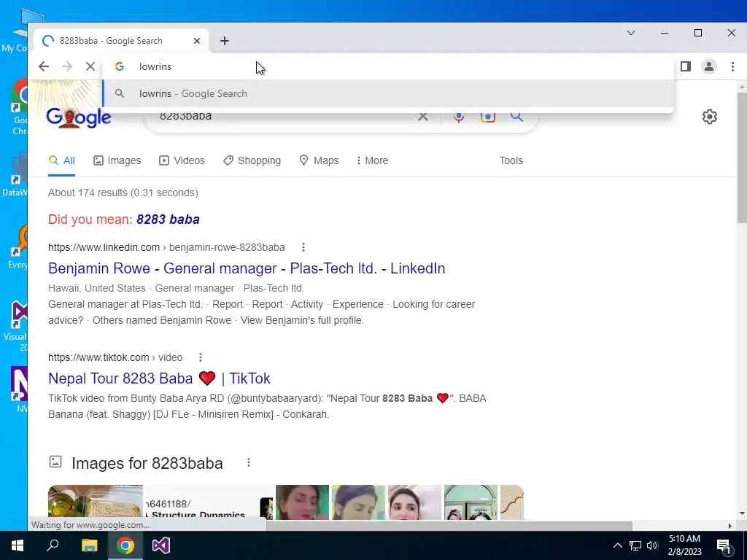Switch to Shopping results tab
This screenshot has width=747, height=560.
click(x=252, y=160)
